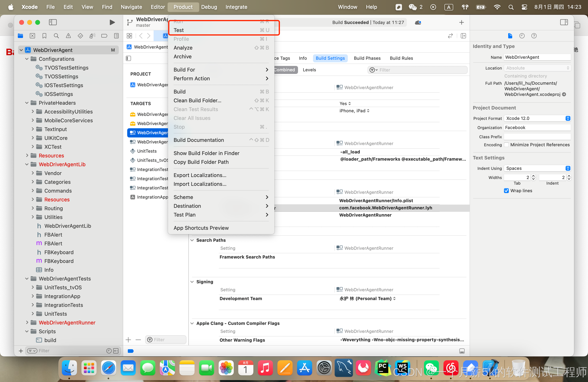Click the editor options swap-arrows icon
The image size is (588, 382).
(450, 36)
